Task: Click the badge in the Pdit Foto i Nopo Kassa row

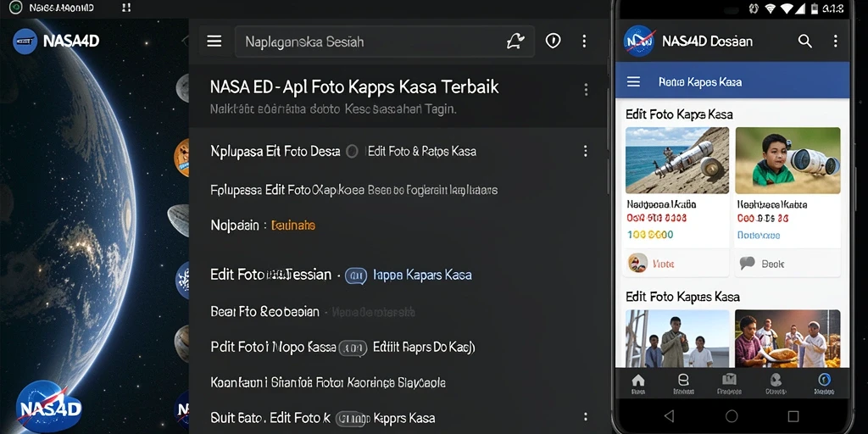Action: pos(353,348)
